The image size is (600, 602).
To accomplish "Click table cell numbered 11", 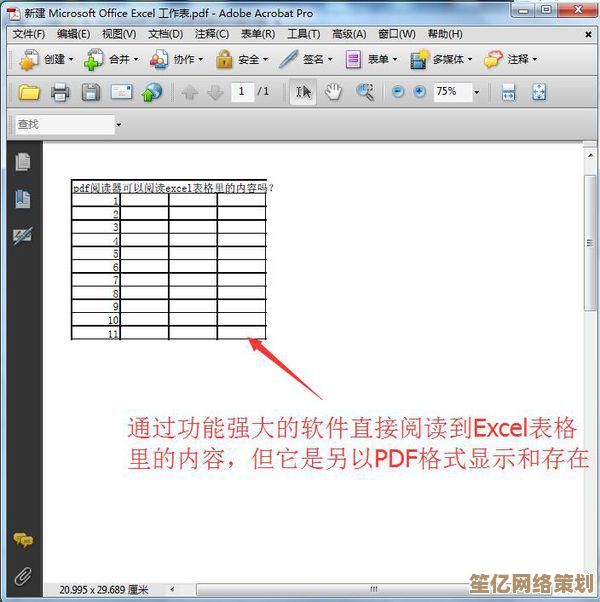I will 96,333.
